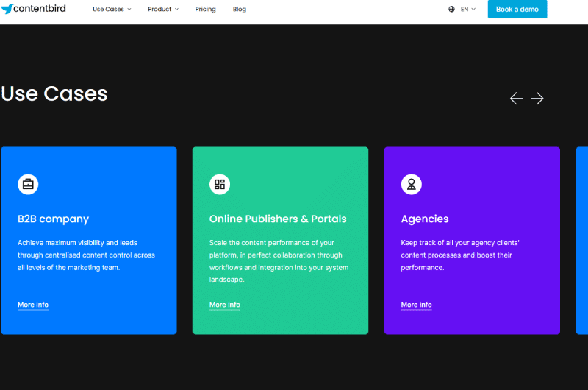The image size is (588, 390).
Task: Click the partially visible fourth card
Action: [582, 241]
